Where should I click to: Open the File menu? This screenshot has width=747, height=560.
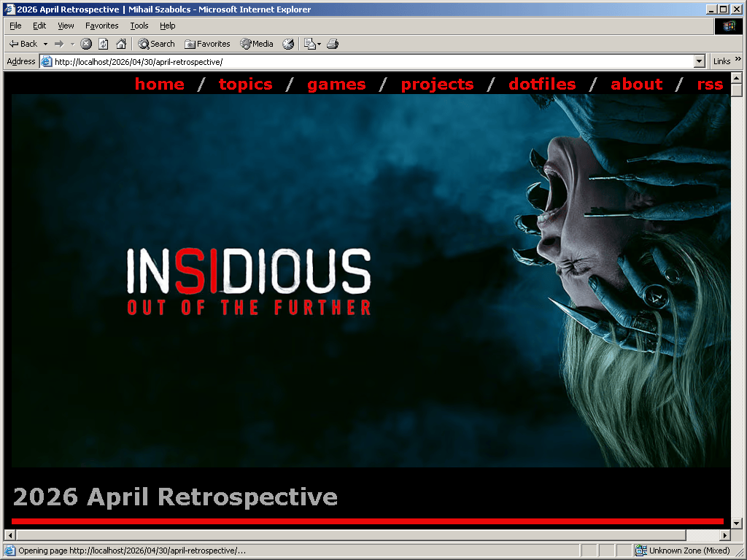coord(15,26)
